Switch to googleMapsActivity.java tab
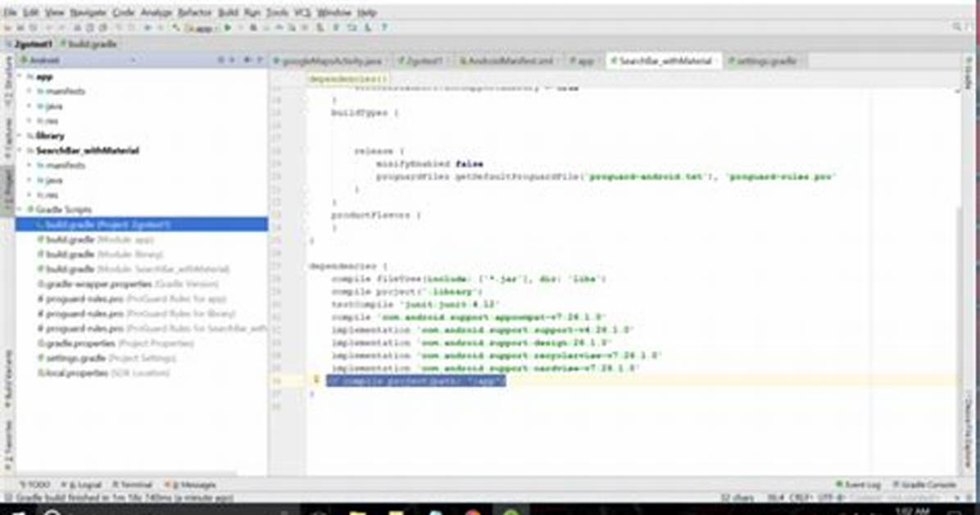The width and height of the screenshot is (980, 515). click(x=330, y=61)
